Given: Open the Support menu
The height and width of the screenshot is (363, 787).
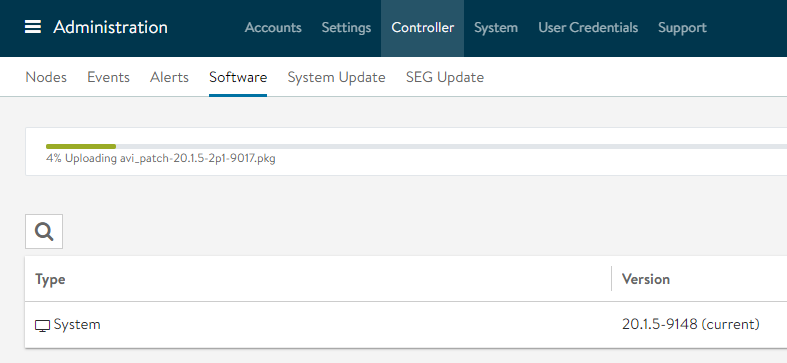Looking at the screenshot, I should tap(682, 27).
